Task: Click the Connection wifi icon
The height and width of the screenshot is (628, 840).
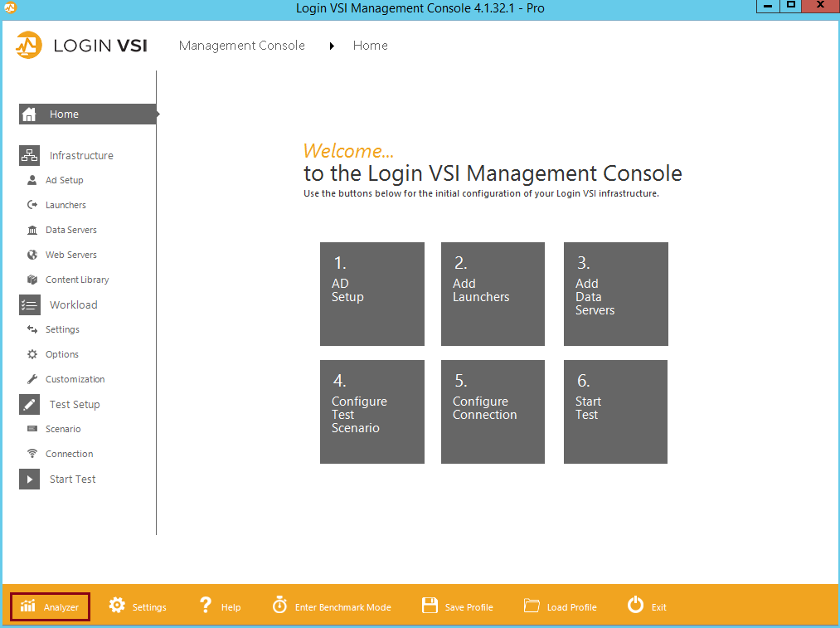Action: click(32, 453)
